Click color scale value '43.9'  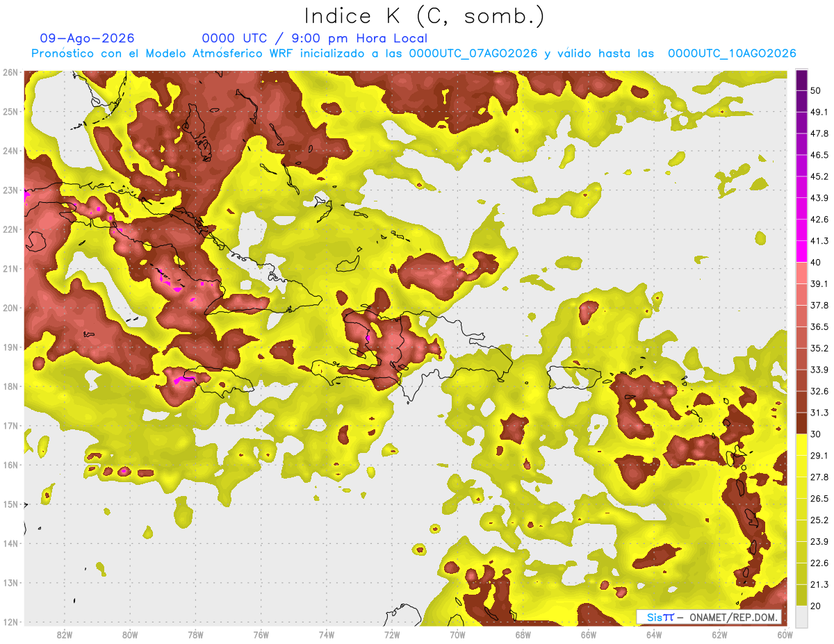(819, 198)
